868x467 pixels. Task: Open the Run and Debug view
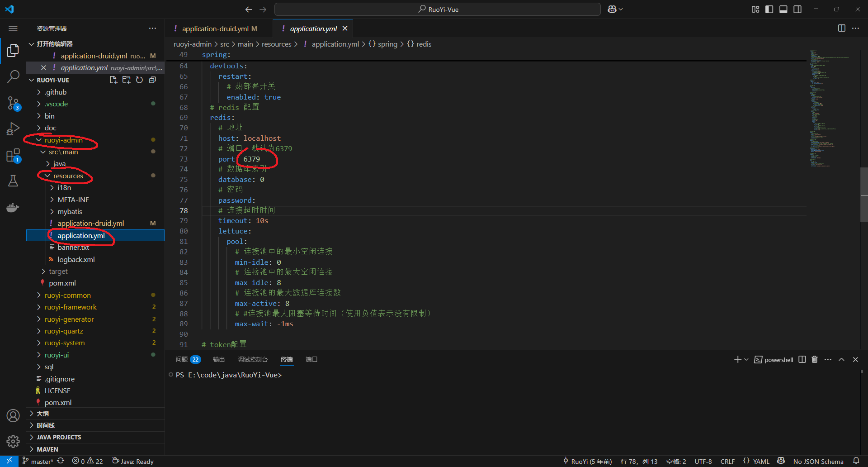(x=13, y=129)
